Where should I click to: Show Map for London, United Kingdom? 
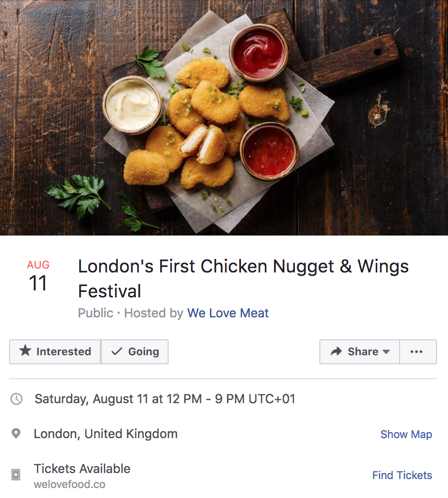pyautogui.click(x=406, y=434)
